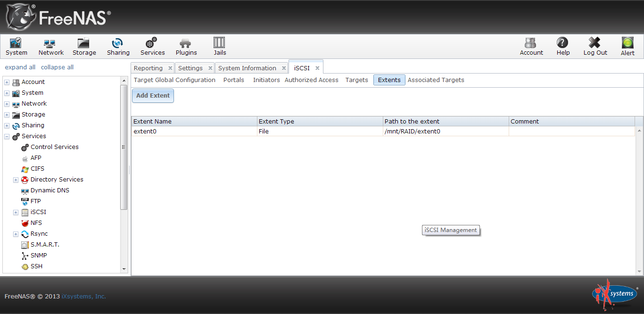Open the Associated Targets sub-tab
The width and height of the screenshot is (644, 314).
coord(436,80)
